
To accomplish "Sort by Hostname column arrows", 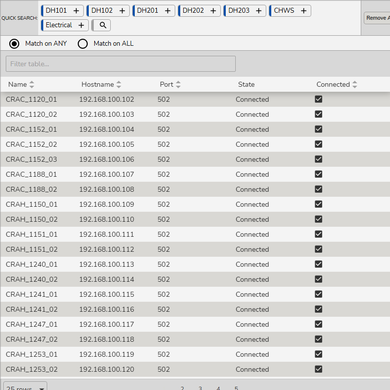I will click(119, 84).
